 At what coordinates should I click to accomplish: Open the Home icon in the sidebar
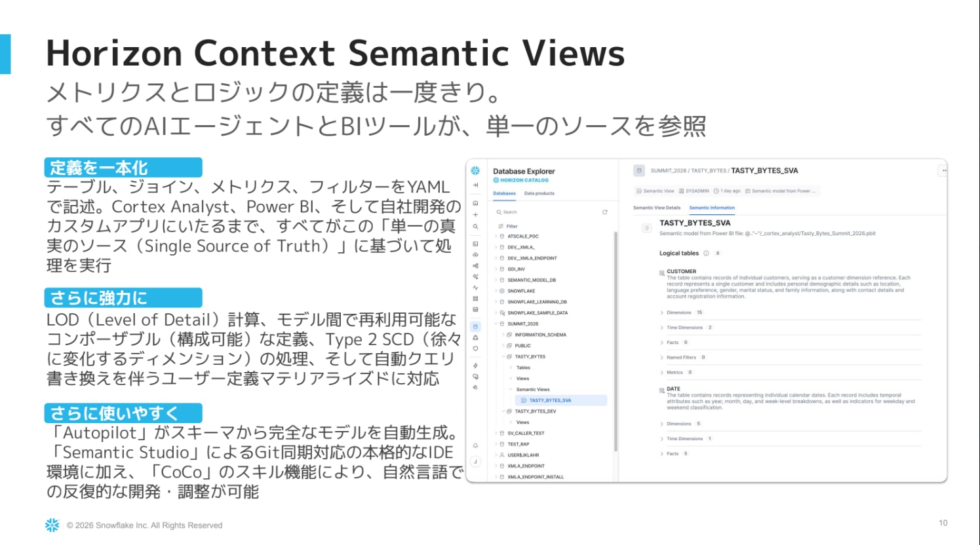pyautogui.click(x=475, y=203)
